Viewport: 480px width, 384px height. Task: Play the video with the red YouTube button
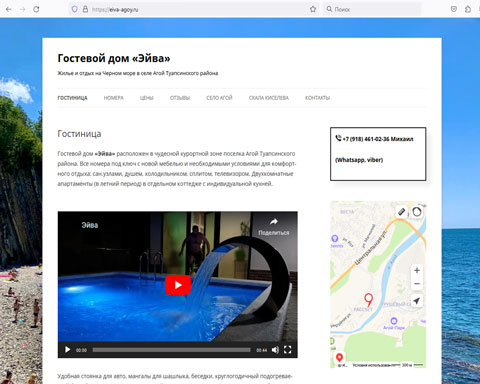tap(178, 285)
